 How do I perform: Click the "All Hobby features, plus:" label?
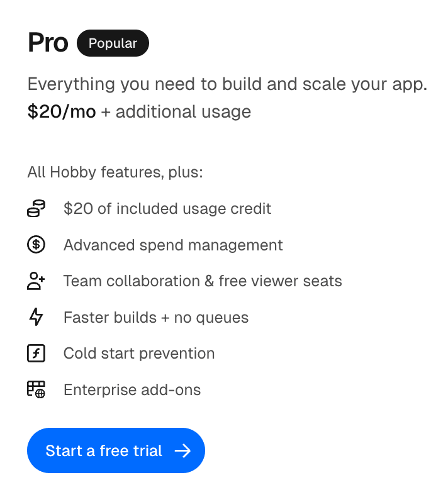coord(115,172)
